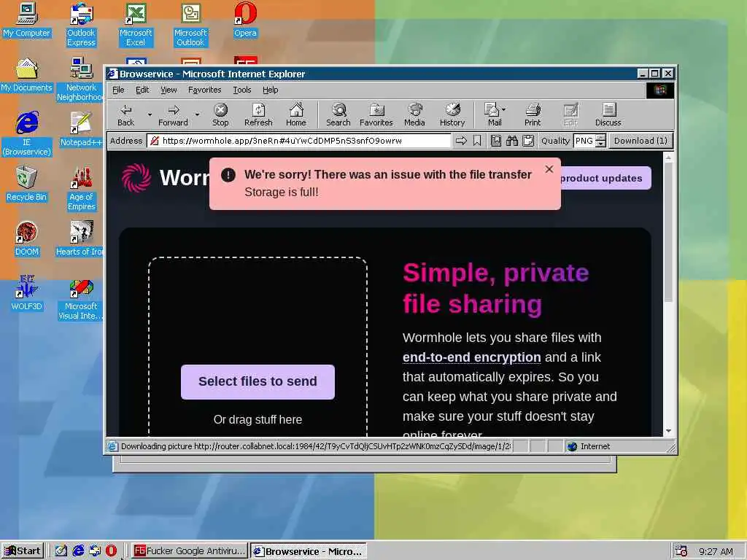Open the Favorites menu in menu bar
This screenshot has width=747, height=560.
204,90
